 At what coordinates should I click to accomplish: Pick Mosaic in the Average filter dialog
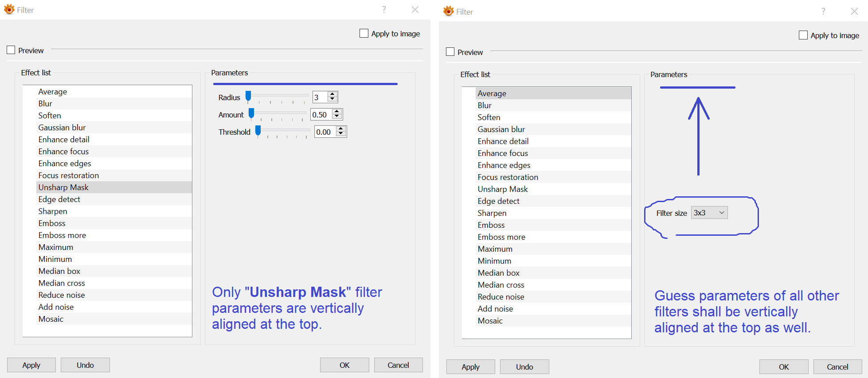(553, 321)
